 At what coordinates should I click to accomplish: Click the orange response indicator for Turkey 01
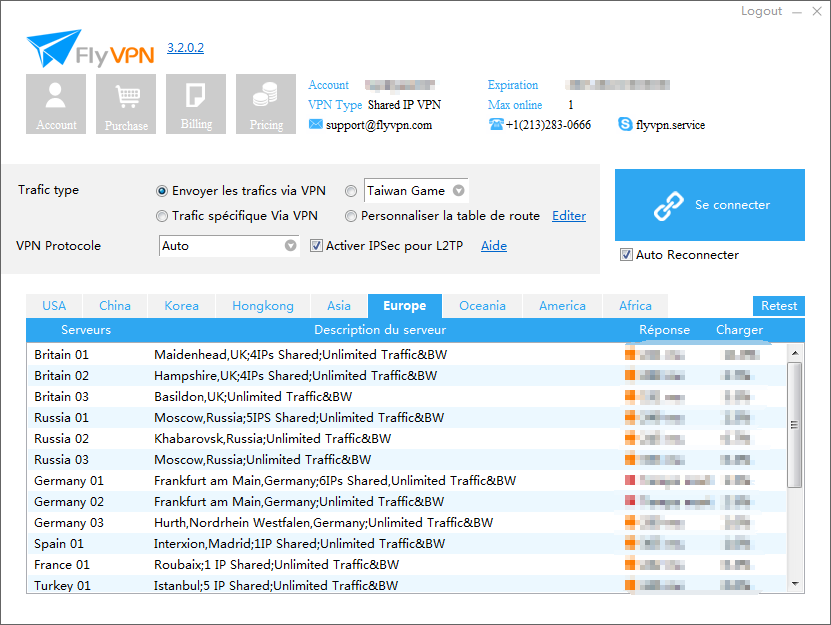[630, 585]
